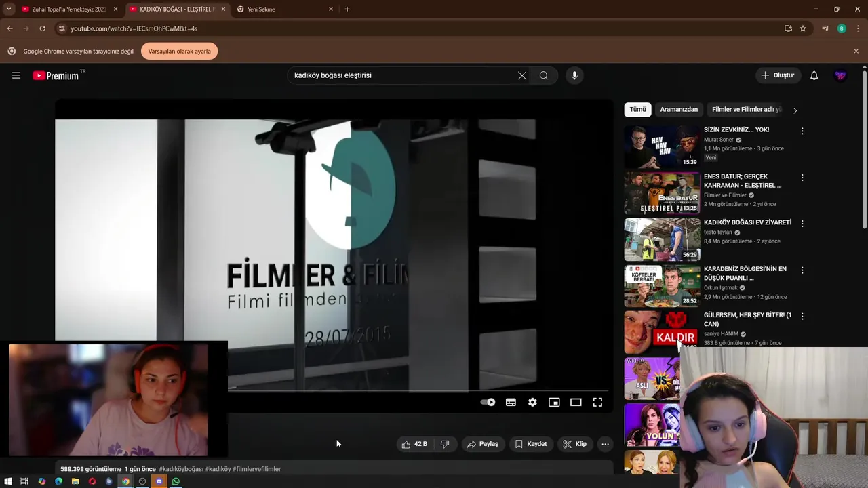Open KARADENİZ BÖLGESİ'NİN EN DÜŞÜK PUANLI title

click(745, 273)
